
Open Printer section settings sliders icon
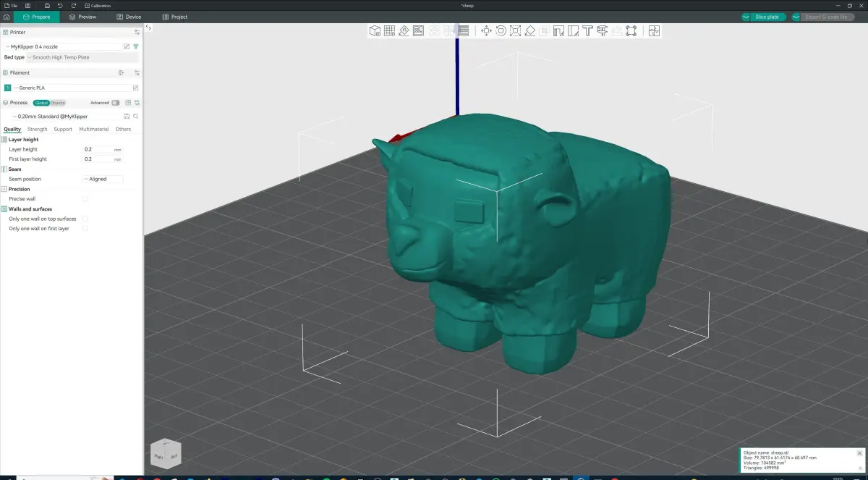(137, 33)
